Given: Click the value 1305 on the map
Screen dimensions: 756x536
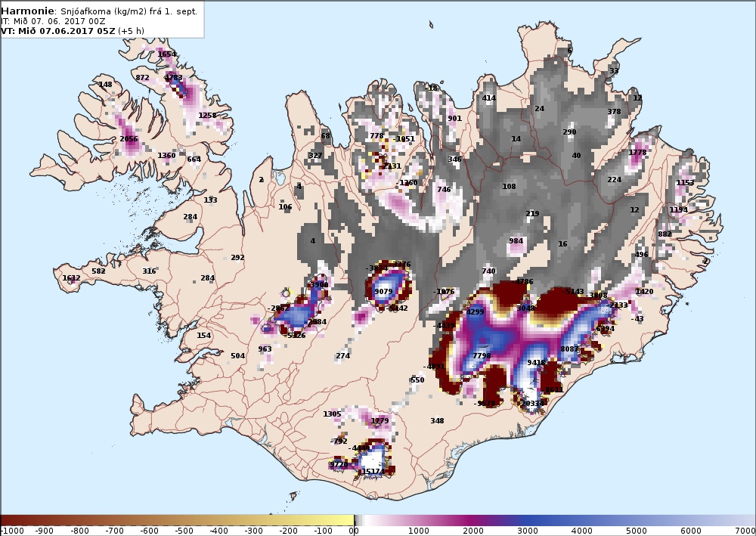Looking at the screenshot, I should (332, 414).
